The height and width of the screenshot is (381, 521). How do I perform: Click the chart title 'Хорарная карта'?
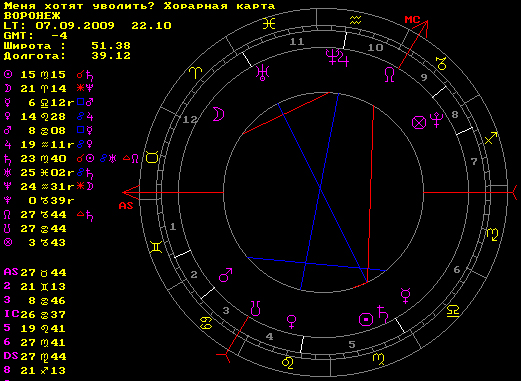219,6
